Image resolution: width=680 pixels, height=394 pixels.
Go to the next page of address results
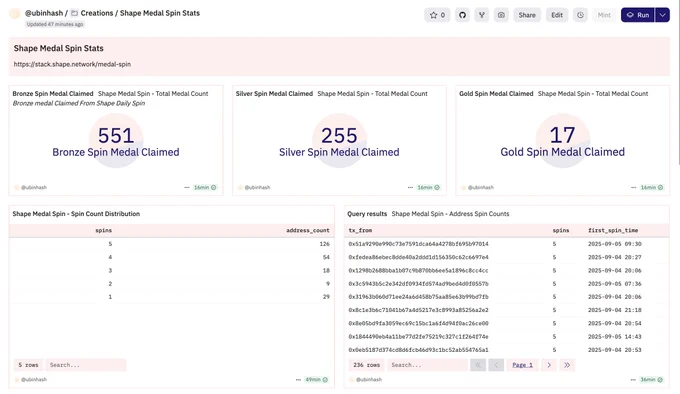click(549, 365)
